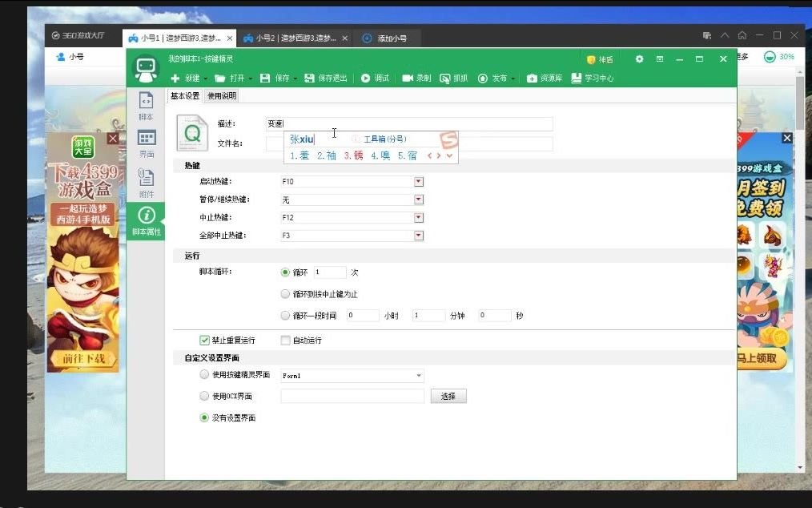The width and height of the screenshot is (812, 508).
Task: Start recording with the 录制 icon
Action: tap(416, 79)
